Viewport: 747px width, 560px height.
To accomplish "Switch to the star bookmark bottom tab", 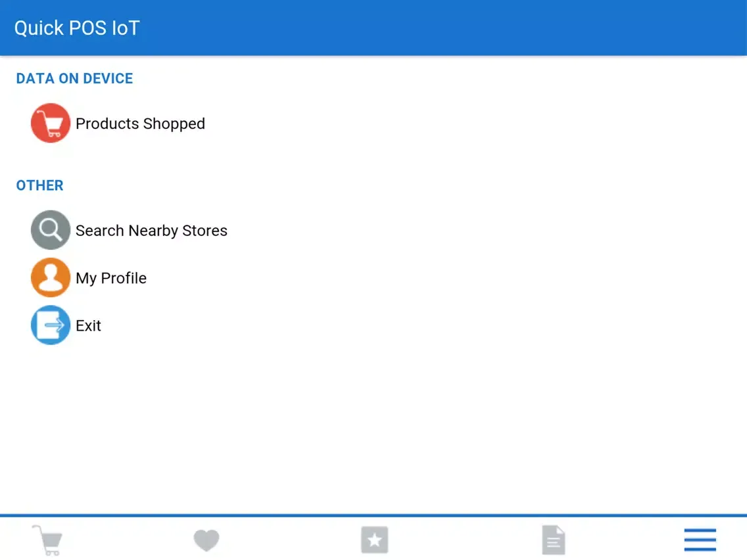I will [374, 540].
